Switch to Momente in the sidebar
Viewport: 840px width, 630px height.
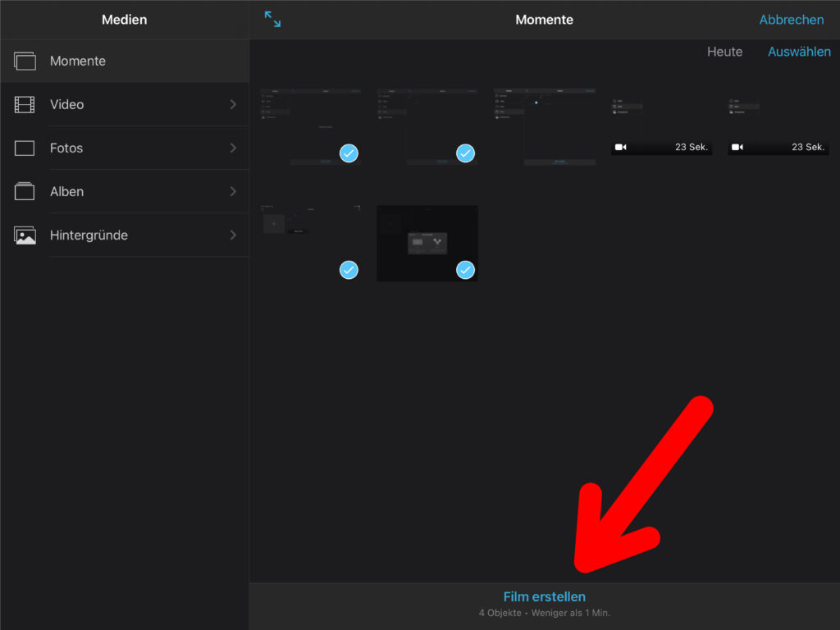click(x=78, y=61)
